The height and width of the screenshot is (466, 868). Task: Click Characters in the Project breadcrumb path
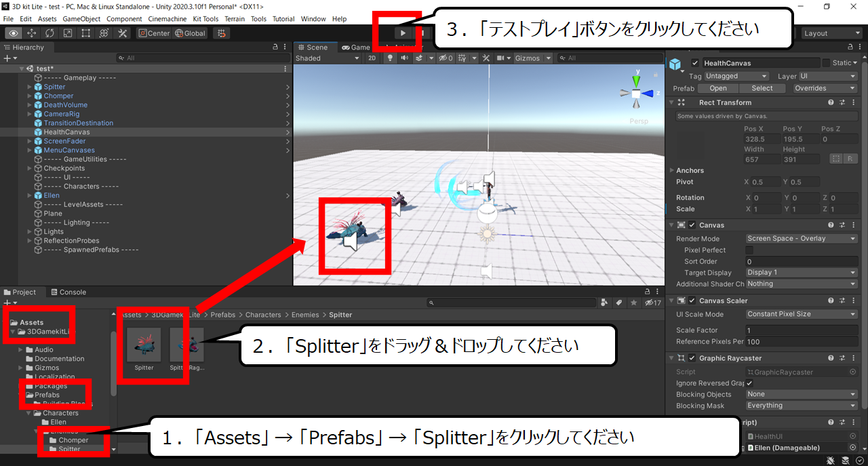click(x=263, y=315)
